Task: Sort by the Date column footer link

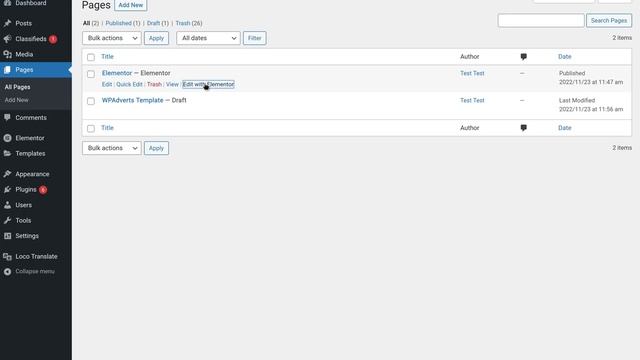Action: (x=564, y=128)
